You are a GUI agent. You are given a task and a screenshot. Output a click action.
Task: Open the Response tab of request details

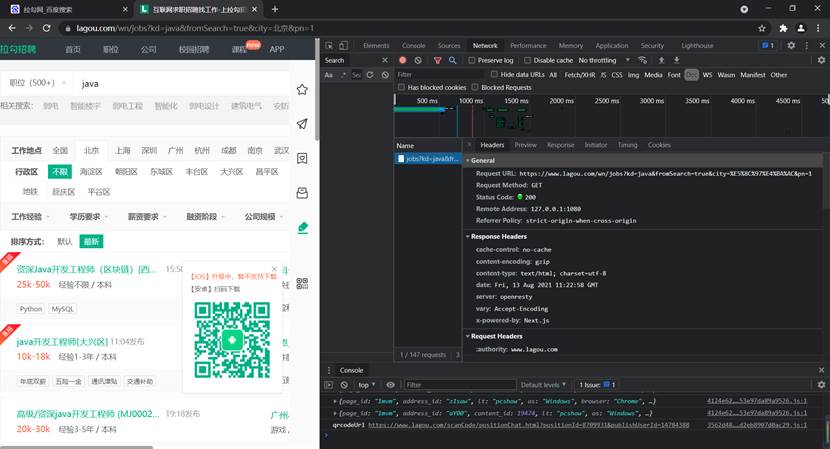pyautogui.click(x=560, y=145)
